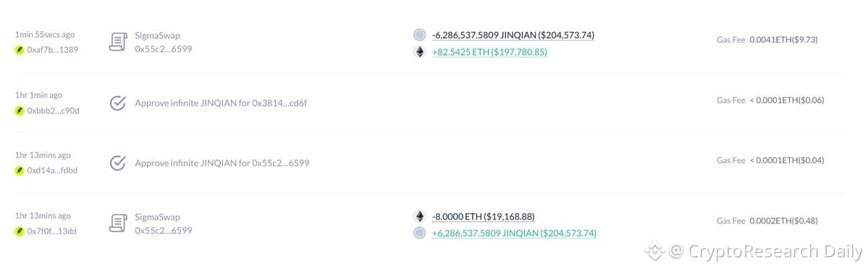The width and height of the screenshot is (868, 269).
Task: Click the JINQIAN token icon beside +6,286,537.5809
Action: click(x=420, y=233)
